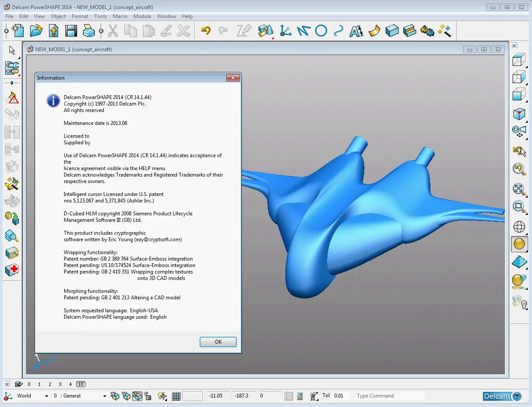Select the Arc circle tool

click(x=321, y=31)
